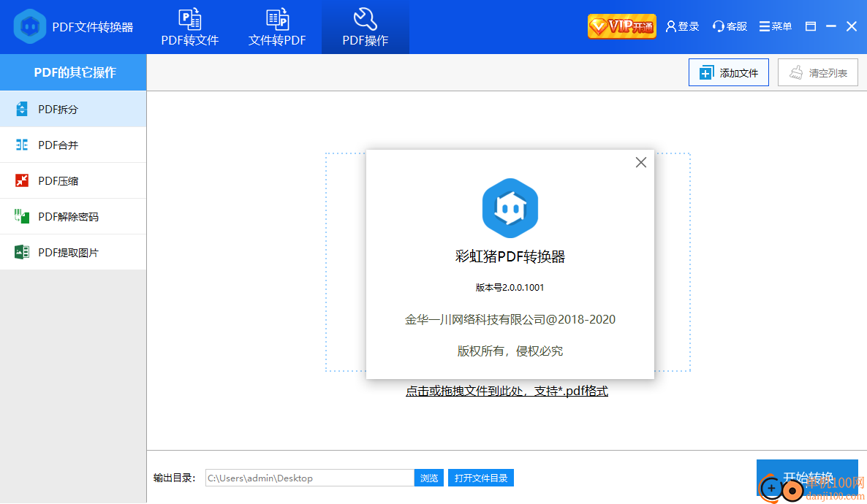Click the 打开文件目录 button
Viewport: 867px width, 504px height.
point(481,478)
